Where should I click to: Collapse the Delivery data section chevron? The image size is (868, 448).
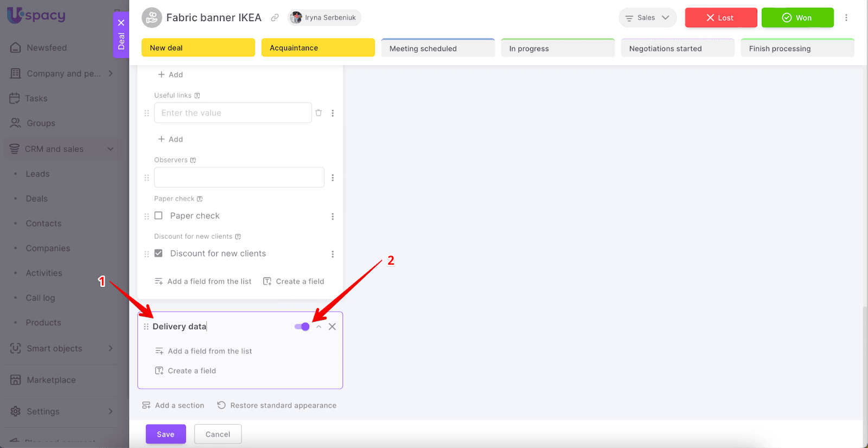point(319,327)
